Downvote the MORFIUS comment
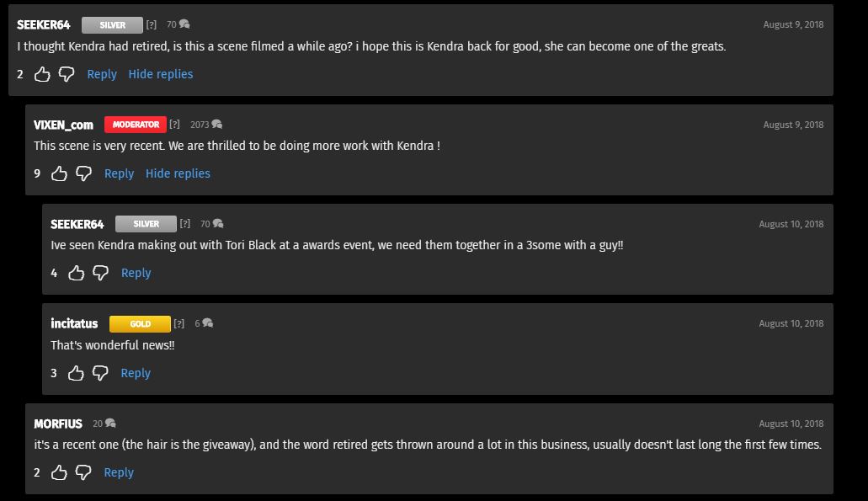The width and height of the screenshot is (868, 501). point(83,472)
